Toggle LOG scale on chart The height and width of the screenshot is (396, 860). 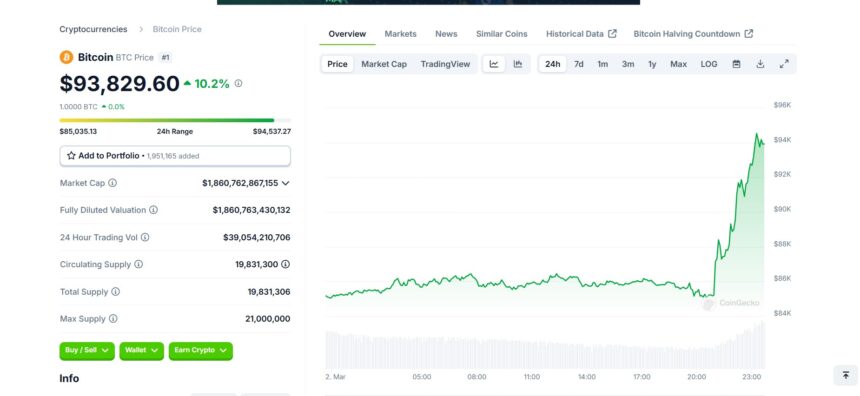709,64
